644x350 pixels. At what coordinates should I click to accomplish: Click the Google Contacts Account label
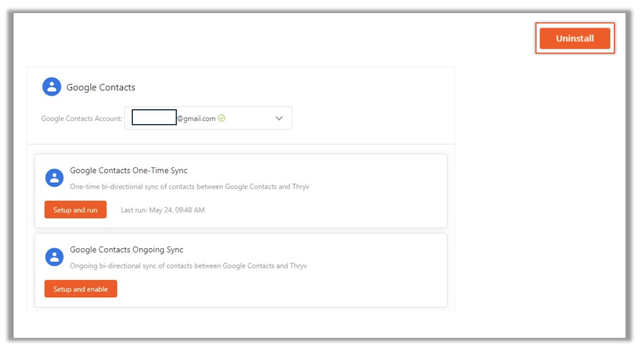[x=81, y=118]
